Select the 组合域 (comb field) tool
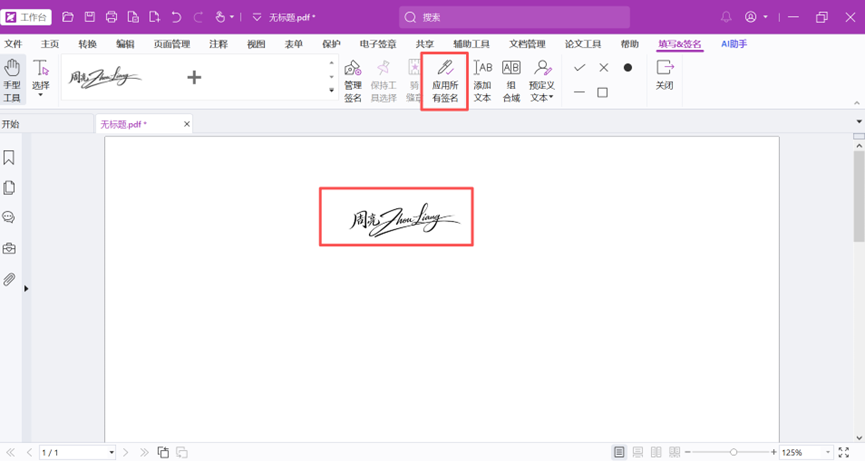Image resolution: width=865 pixels, height=461 pixels. (511, 80)
